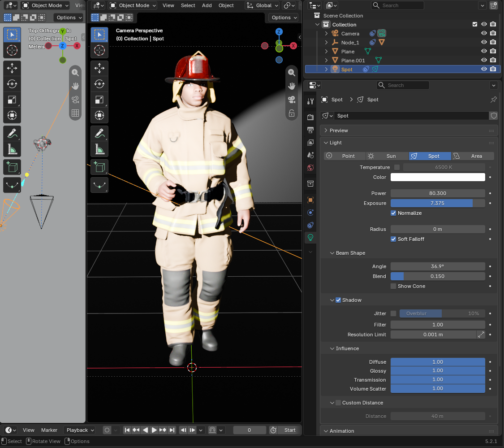Select the Rotate tool in camera viewport
Viewport: 504px width, 448px height.
(99, 84)
